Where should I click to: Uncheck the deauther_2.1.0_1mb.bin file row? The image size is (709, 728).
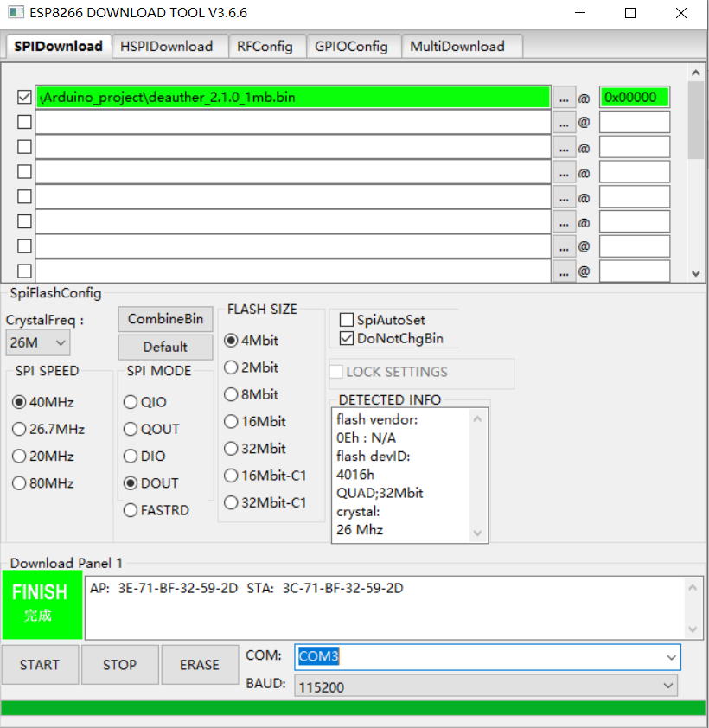click(24, 97)
